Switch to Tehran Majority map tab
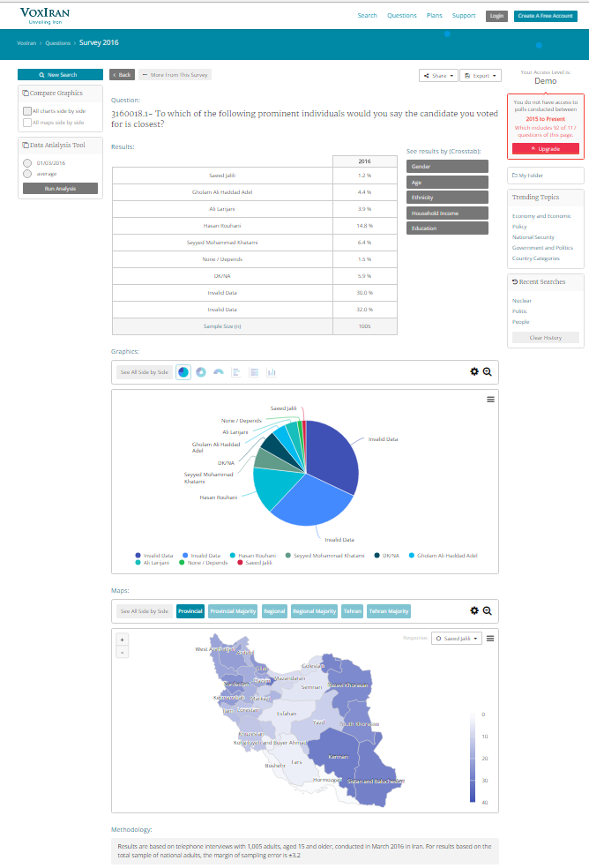Image resolution: width=589 pixels, height=868 pixels. [389, 611]
